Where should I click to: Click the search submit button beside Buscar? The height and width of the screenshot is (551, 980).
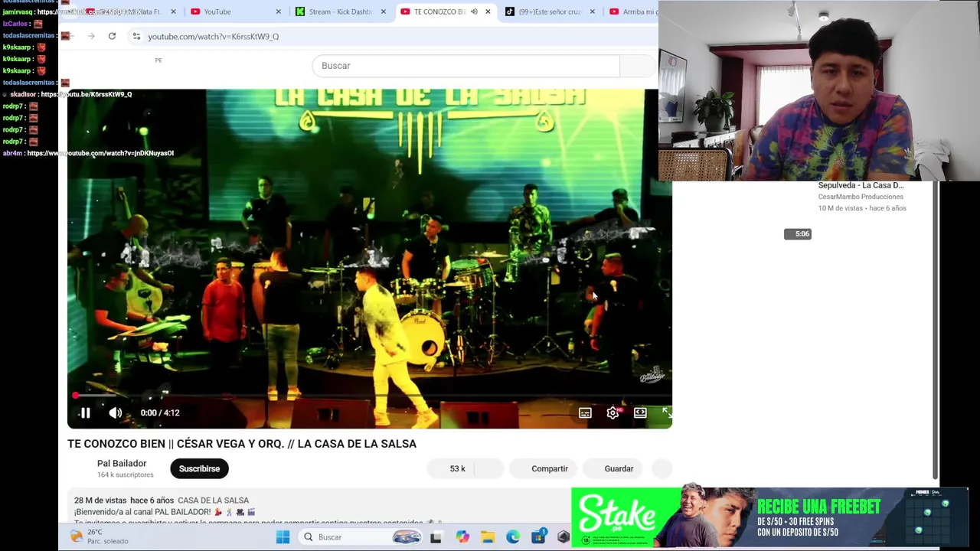[638, 66]
